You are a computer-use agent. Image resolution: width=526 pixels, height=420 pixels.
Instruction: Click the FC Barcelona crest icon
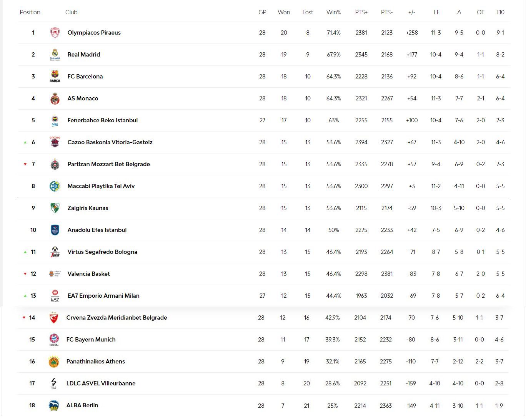click(x=55, y=76)
